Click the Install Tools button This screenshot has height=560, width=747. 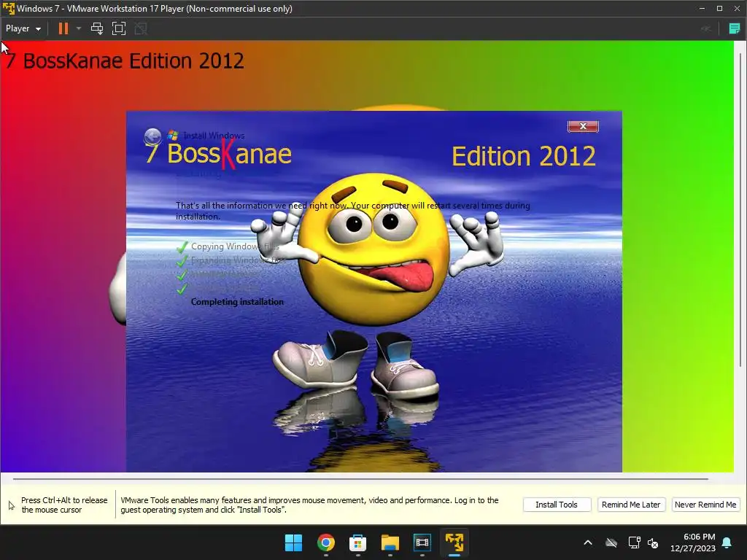coord(557,505)
